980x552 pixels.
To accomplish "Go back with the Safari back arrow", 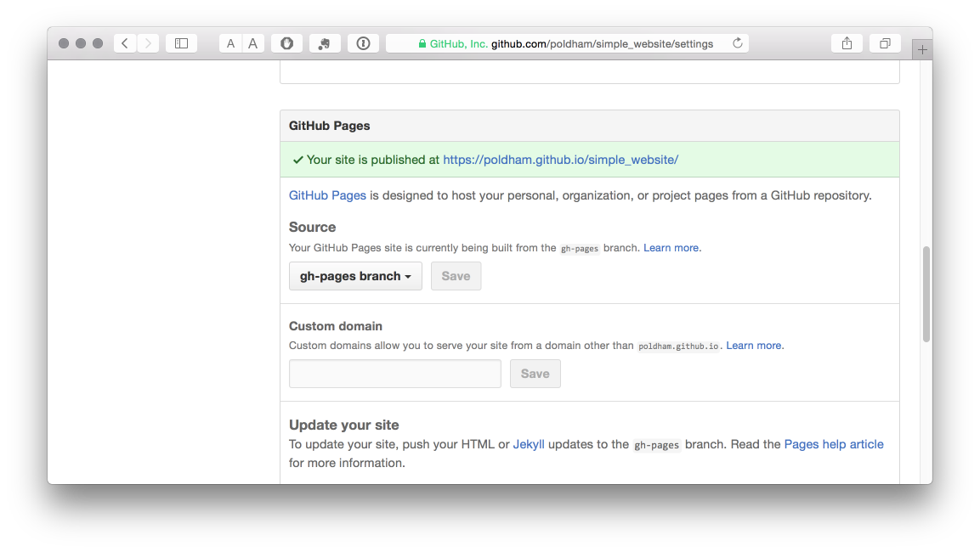I will point(125,43).
